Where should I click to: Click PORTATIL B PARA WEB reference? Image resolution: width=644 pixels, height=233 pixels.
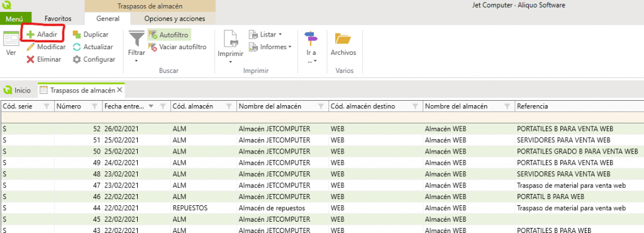551,196
